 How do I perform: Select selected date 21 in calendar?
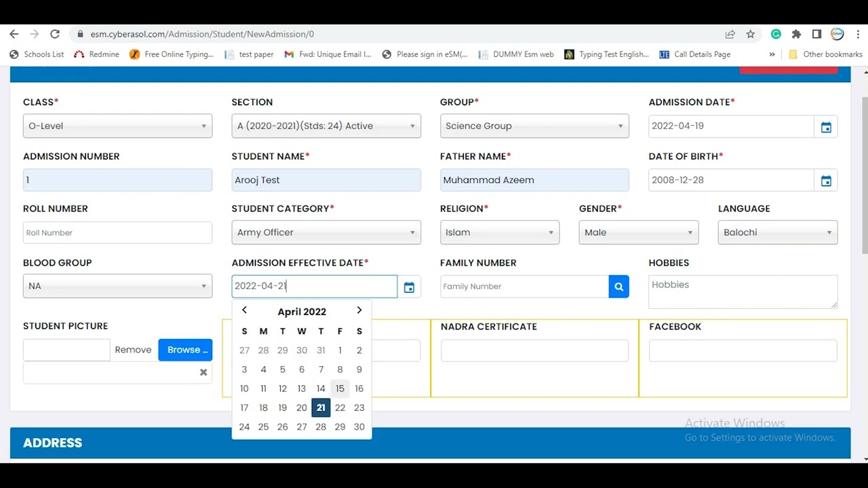click(321, 407)
